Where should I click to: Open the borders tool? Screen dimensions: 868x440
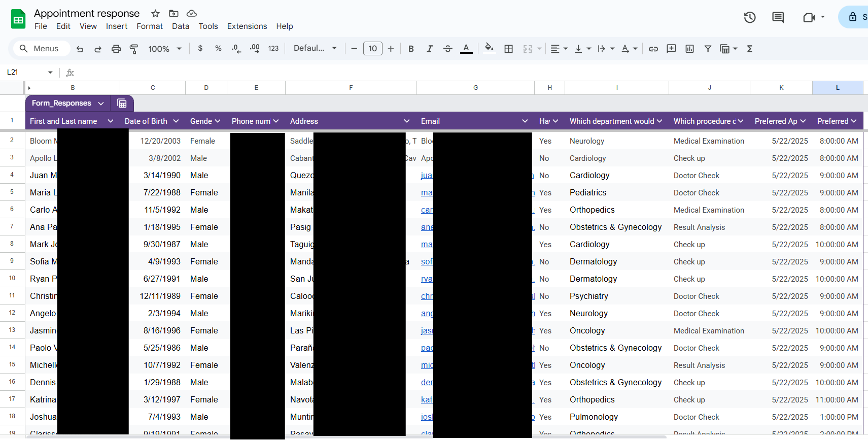509,49
